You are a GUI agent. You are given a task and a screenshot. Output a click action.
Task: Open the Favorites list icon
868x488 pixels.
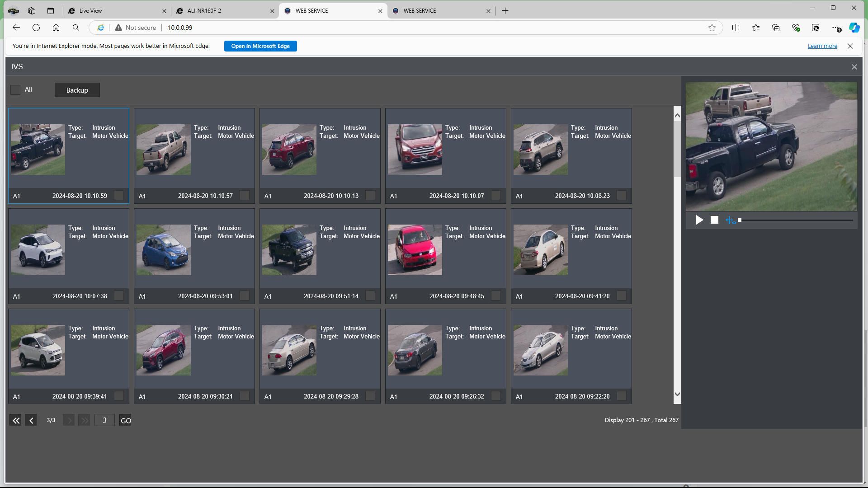(x=756, y=28)
